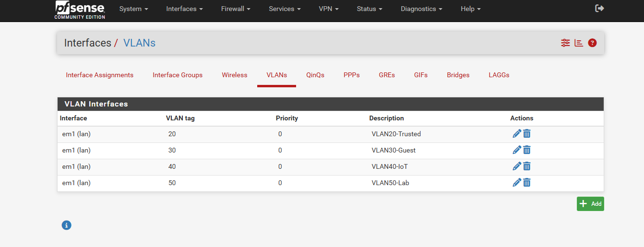
Task: Click VLAN tag value 50
Action: pyautogui.click(x=172, y=183)
